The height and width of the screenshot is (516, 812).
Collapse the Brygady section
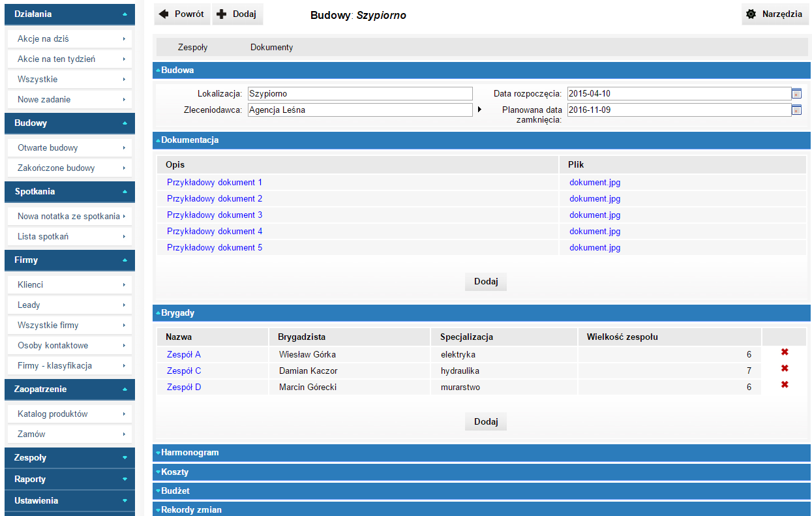pyautogui.click(x=177, y=312)
